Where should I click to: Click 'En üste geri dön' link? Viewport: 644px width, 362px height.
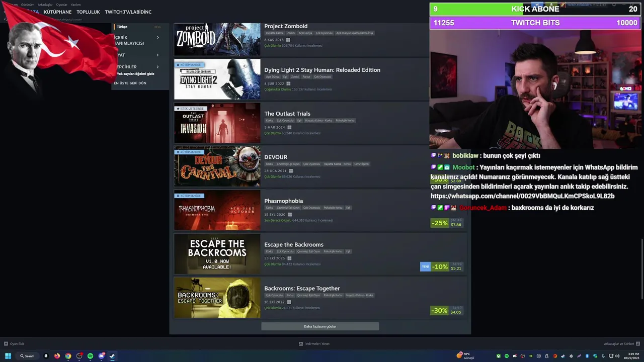click(130, 83)
